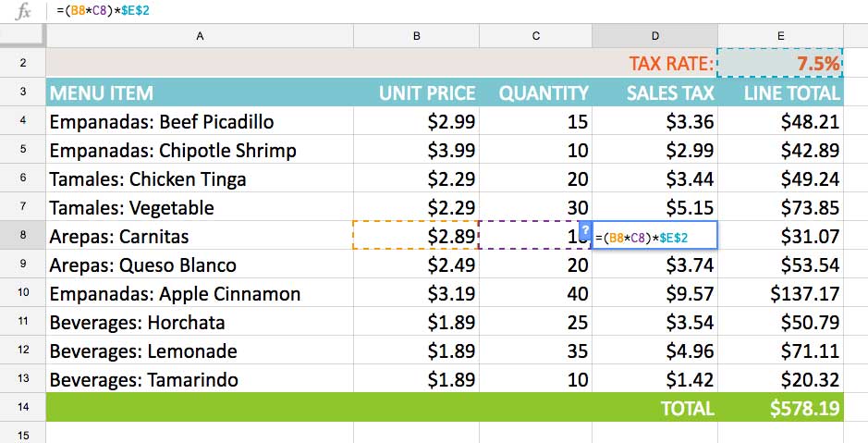
Task: Select column E header
Action: [780, 35]
